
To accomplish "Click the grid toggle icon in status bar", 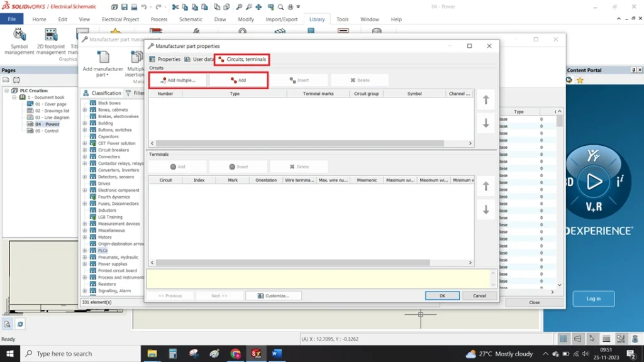I will coord(563,339).
